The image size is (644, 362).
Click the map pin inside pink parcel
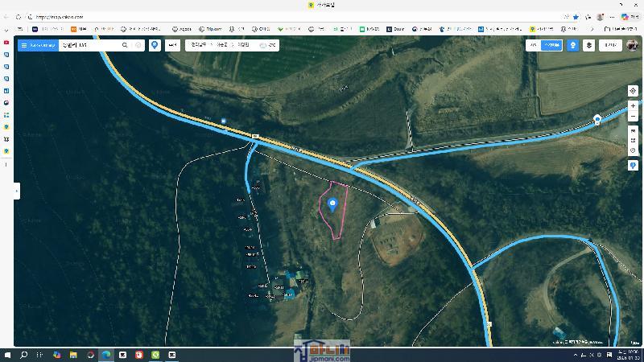point(332,204)
